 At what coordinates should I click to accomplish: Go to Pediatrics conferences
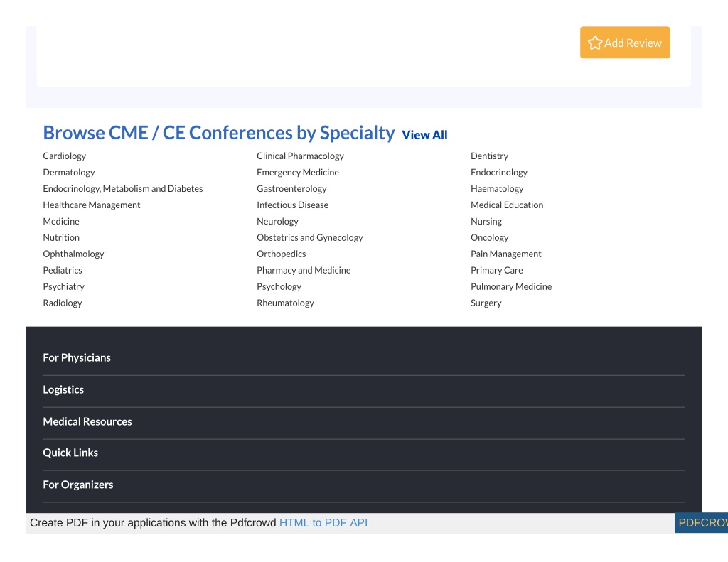pos(63,270)
